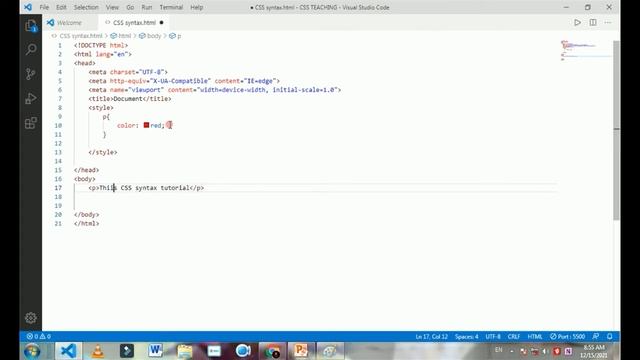The height and width of the screenshot is (360, 640).
Task: Open the notifications bell in status bar
Action: (609, 336)
